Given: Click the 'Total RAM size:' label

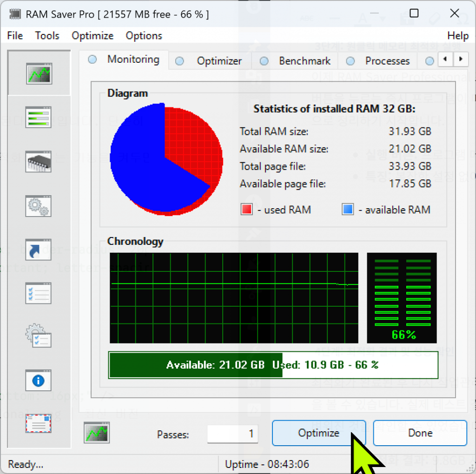Looking at the screenshot, I should tap(274, 132).
